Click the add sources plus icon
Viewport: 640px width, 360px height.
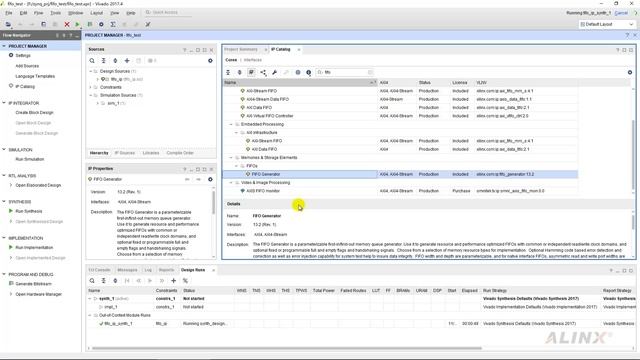pyautogui.click(x=127, y=61)
